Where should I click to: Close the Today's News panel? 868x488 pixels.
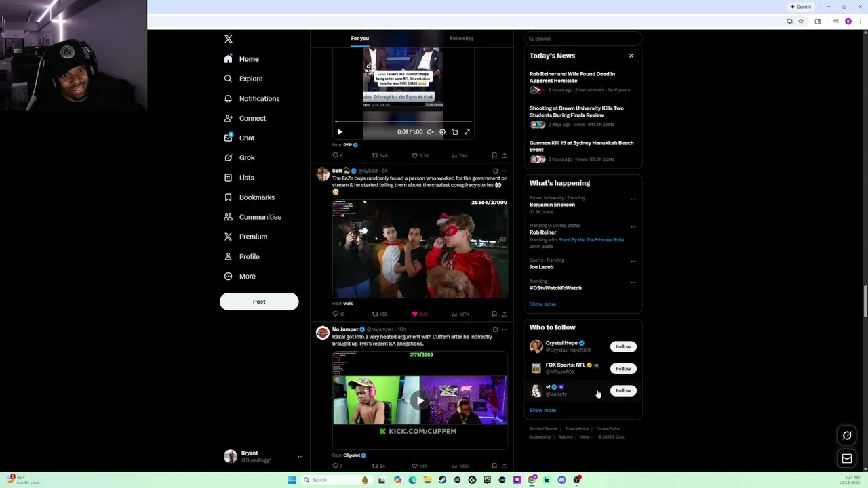click(631, 56)
